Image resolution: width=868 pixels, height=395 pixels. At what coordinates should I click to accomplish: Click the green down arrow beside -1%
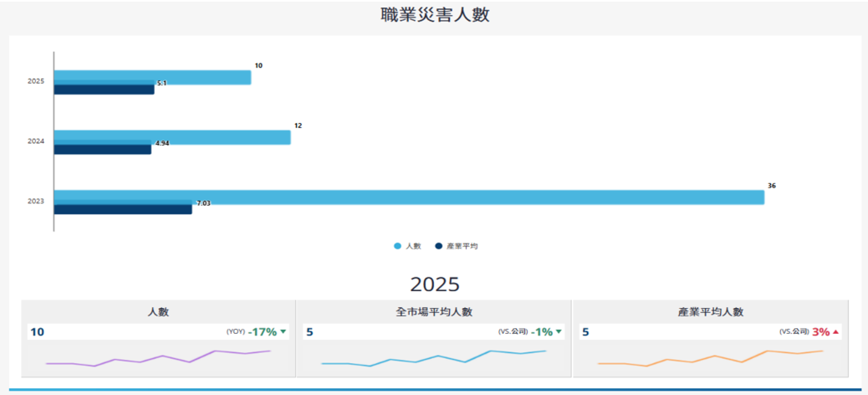559,332
